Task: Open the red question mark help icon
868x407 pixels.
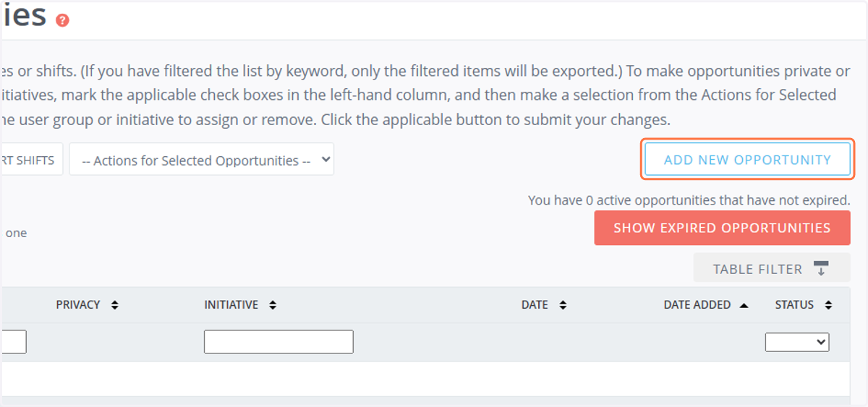Action: coord(62,20)
